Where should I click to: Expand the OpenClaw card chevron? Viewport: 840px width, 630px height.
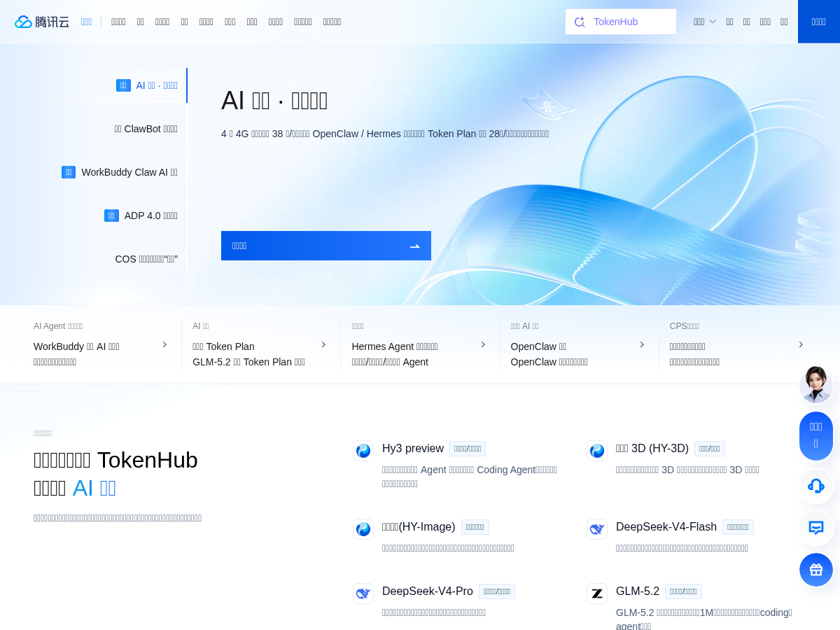click(642, 344)
